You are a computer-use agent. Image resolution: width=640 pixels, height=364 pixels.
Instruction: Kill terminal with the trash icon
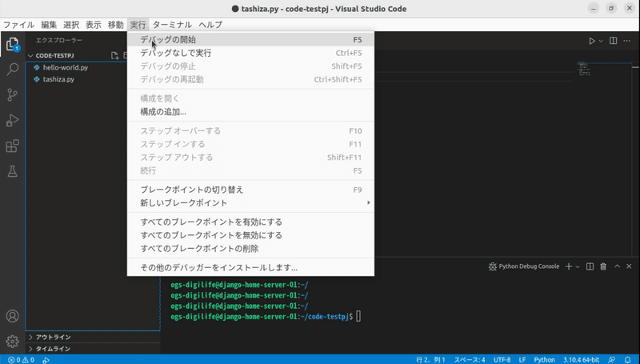tap(603, 266)
